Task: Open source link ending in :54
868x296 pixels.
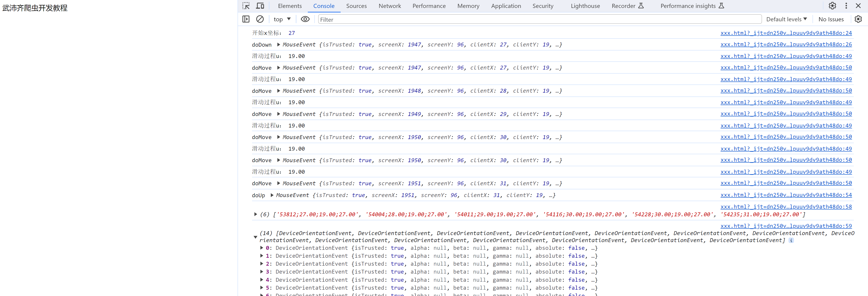Action: tap(786, 195)
